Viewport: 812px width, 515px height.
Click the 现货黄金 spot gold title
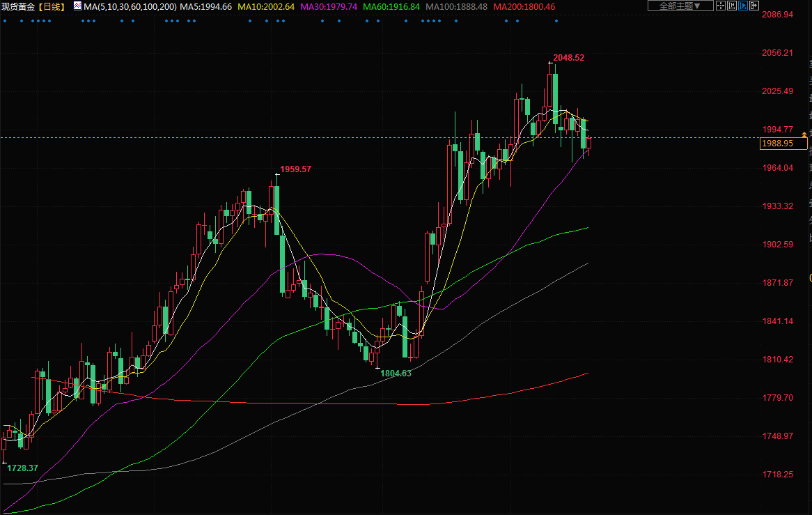pos(18,6)
